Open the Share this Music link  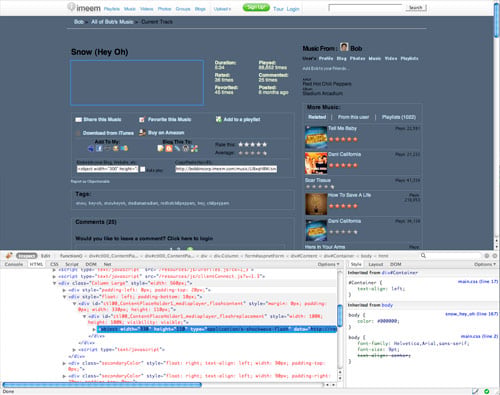click(x=102, y=120)
